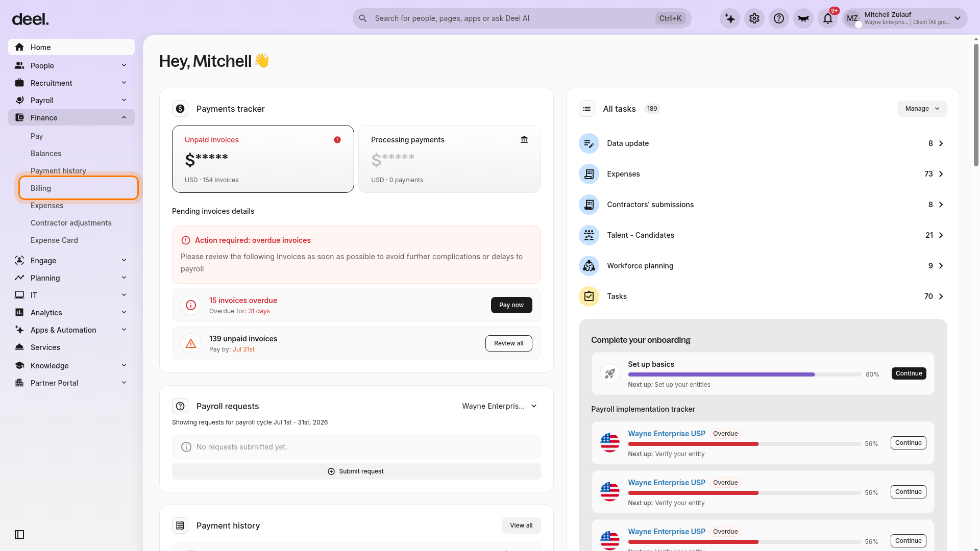Click the search magnifier icon

click(363, 18)
